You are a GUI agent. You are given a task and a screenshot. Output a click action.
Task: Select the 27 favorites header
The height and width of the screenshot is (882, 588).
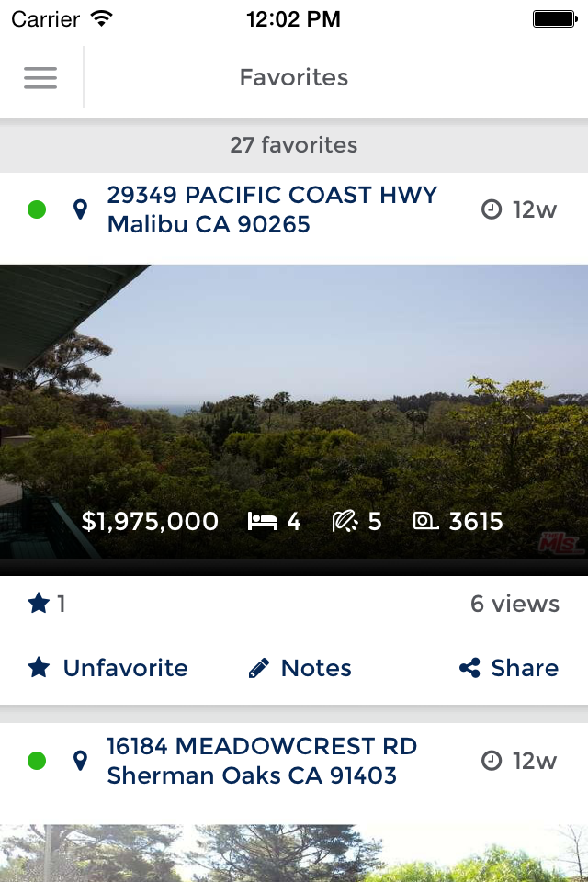(x=294, y=144)
